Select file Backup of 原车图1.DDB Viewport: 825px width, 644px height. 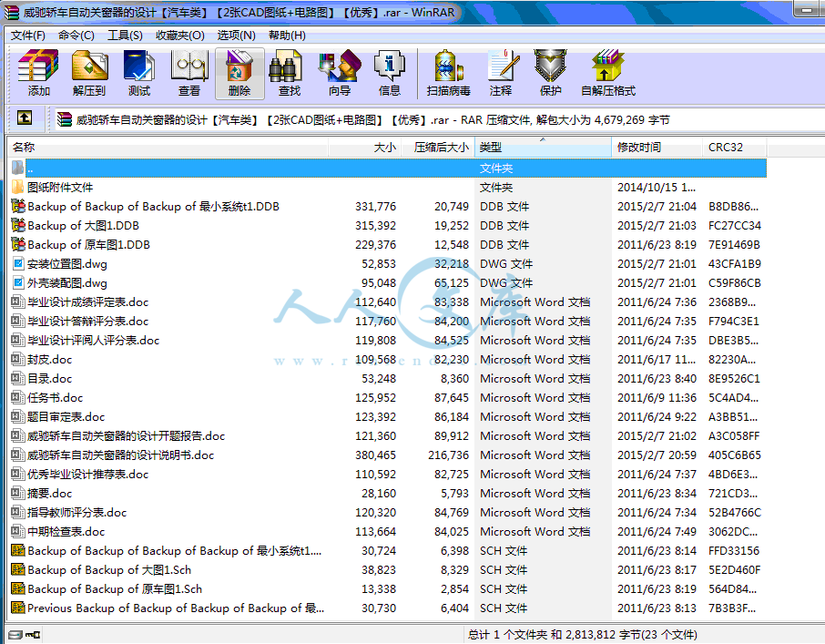point(88,245)
